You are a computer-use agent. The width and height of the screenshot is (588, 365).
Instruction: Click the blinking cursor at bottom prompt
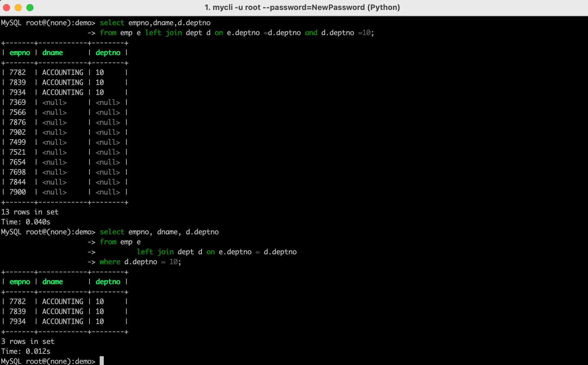(102, 361)
